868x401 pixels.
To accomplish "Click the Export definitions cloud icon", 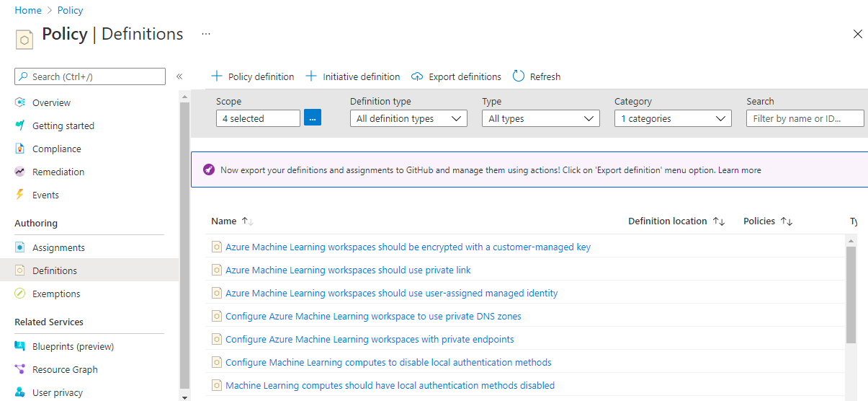I will (417, 76).
